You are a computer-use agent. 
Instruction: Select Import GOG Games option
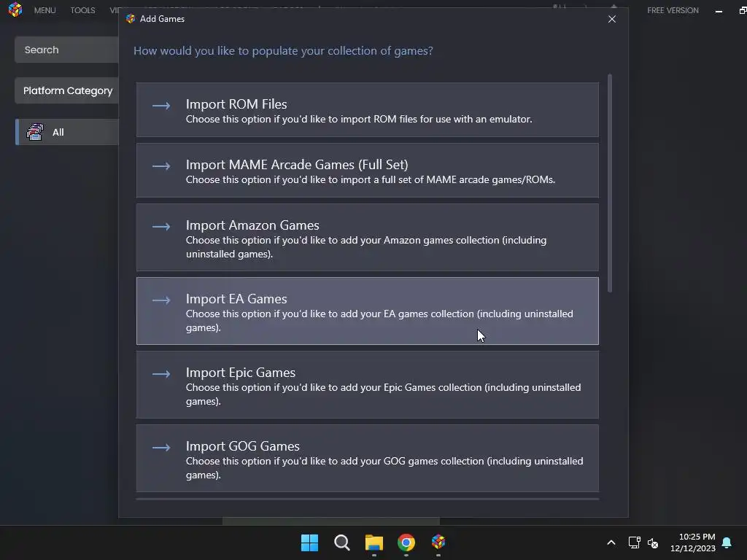368,458
